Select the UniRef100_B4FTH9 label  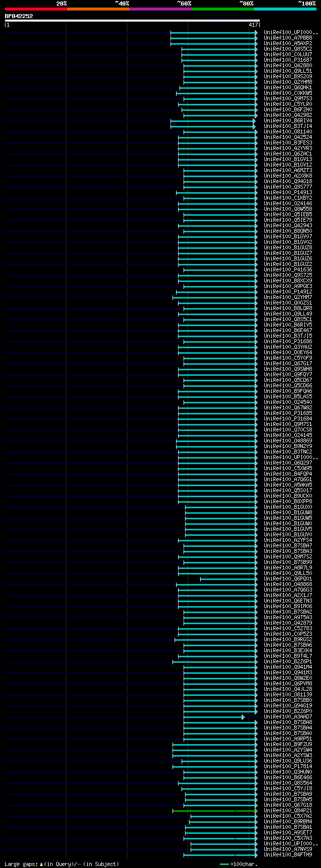(x=288, y=854)
